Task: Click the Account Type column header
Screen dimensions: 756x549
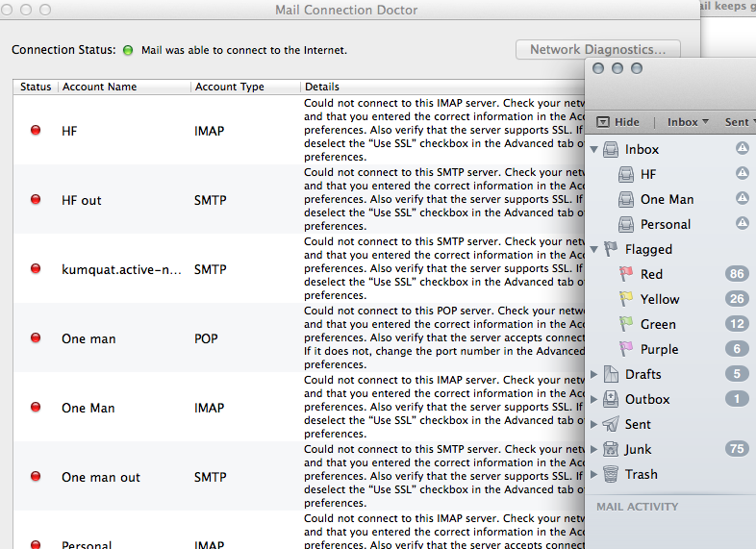Action: tap(246, 87)
